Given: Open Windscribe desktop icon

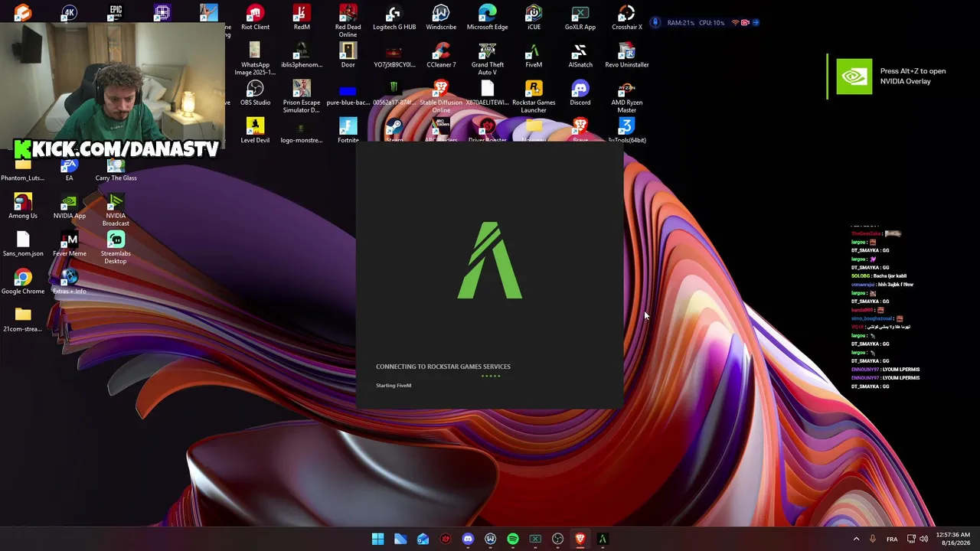Looking at the screenshot, I should click(441, 18).
